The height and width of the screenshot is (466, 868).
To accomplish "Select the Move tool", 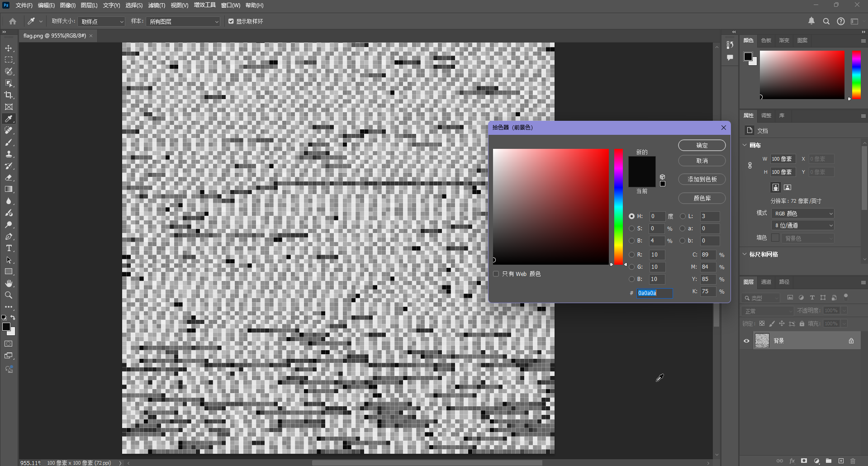I will 9,48.
